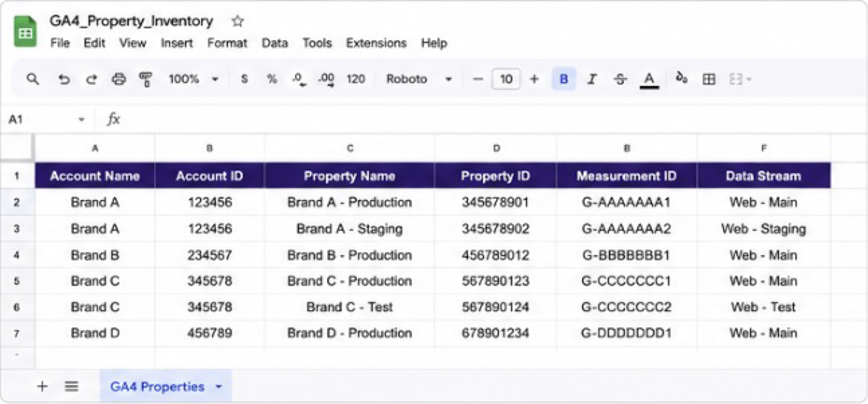Click the font size field showing 10
This screenshot has width=868, height=404.
(x=506, y=79)
